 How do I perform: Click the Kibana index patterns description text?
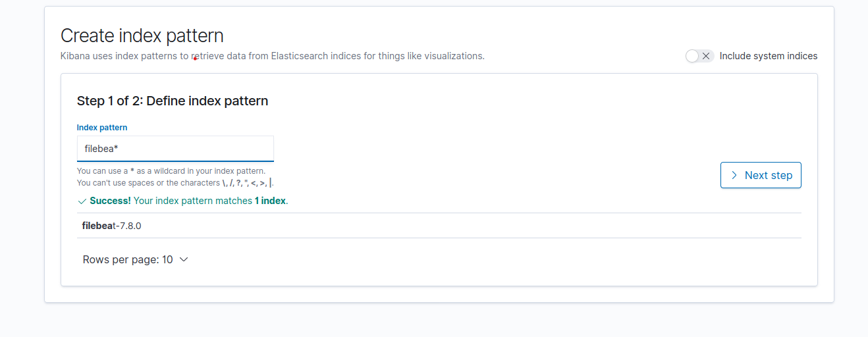click(273, 56)
